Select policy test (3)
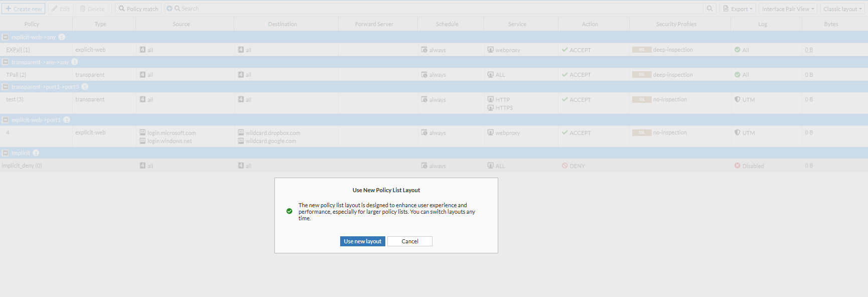This screenshot has height=297, width=868. (x=15, y=99)
